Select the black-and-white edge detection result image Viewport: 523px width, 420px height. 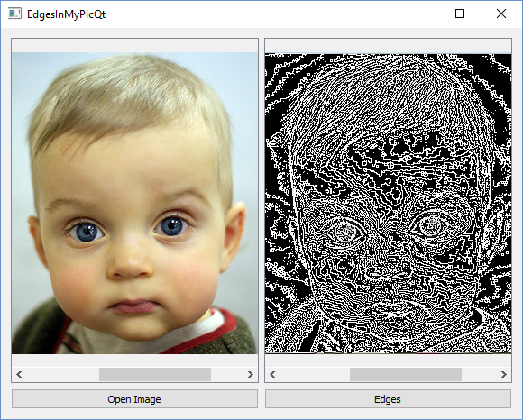389,203
